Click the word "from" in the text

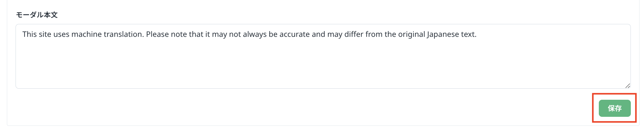[x=374, y=34]
